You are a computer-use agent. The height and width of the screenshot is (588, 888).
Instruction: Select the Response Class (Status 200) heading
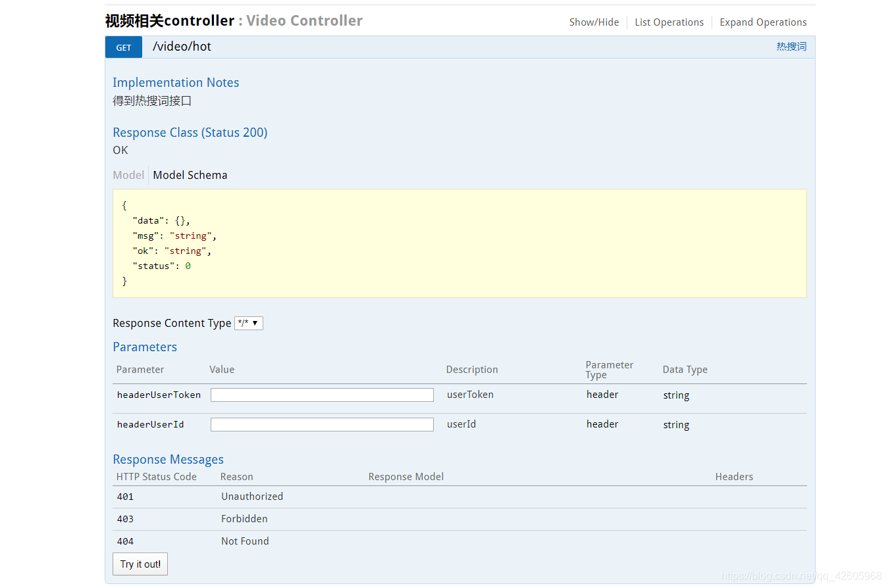(190, 132)
